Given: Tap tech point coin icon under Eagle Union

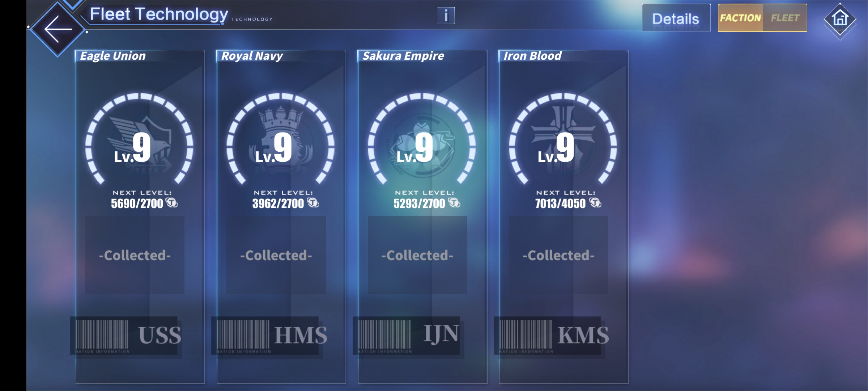Looking at the screenshot, I should tap(172, 203).
